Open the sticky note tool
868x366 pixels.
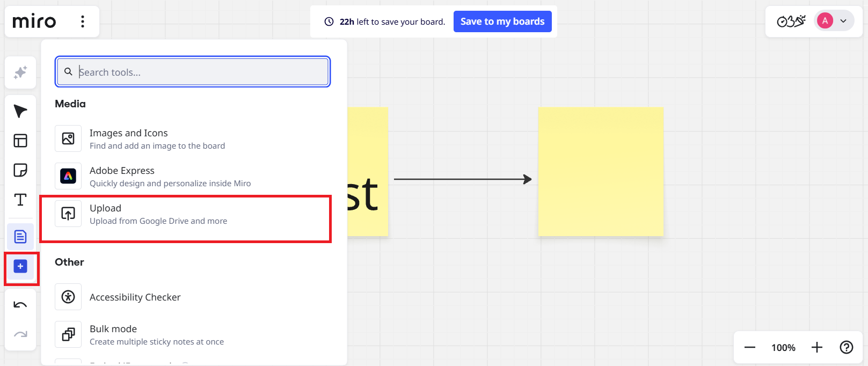tap(20, 170)
